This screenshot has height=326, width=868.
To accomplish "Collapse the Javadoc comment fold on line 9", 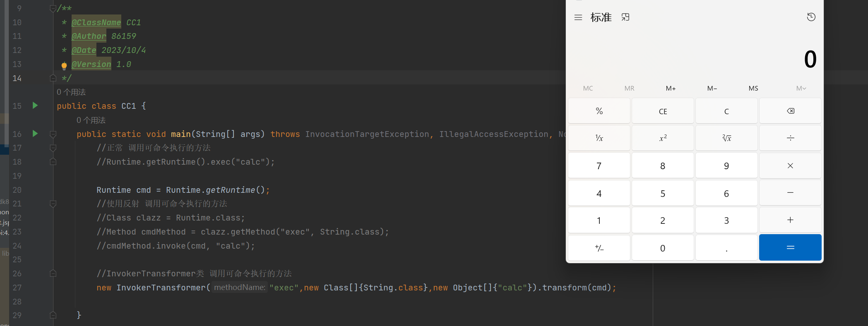I will click(53, 8).
